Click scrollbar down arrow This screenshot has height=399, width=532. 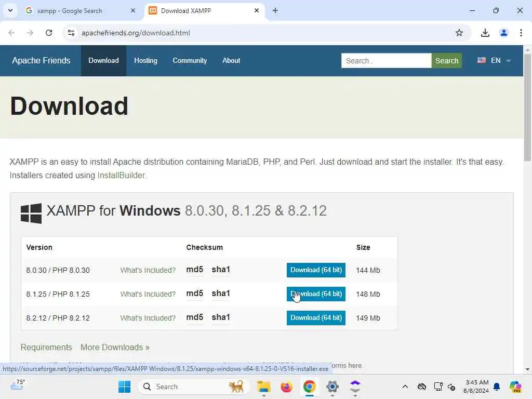(x=527, y=369)
